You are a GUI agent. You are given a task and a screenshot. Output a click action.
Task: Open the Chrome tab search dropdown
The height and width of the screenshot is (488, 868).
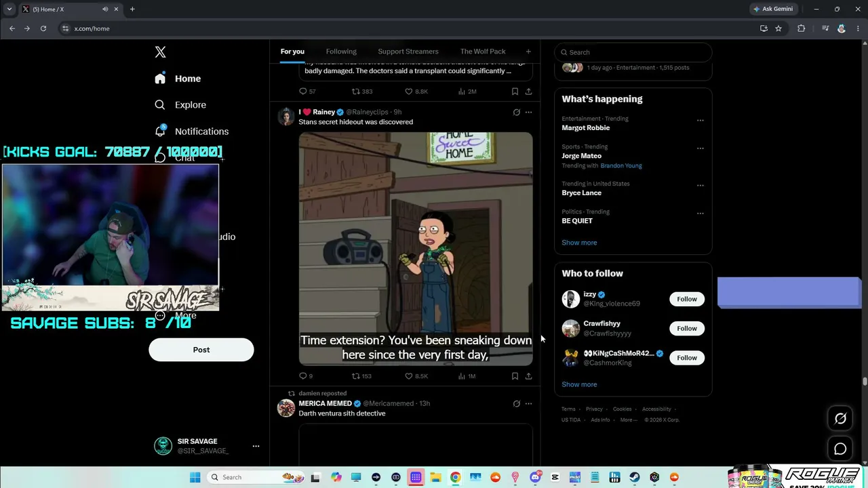[9, 9]
